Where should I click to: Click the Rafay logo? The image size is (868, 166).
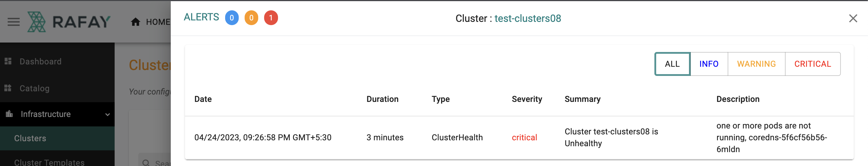click(x=69, y=22)
